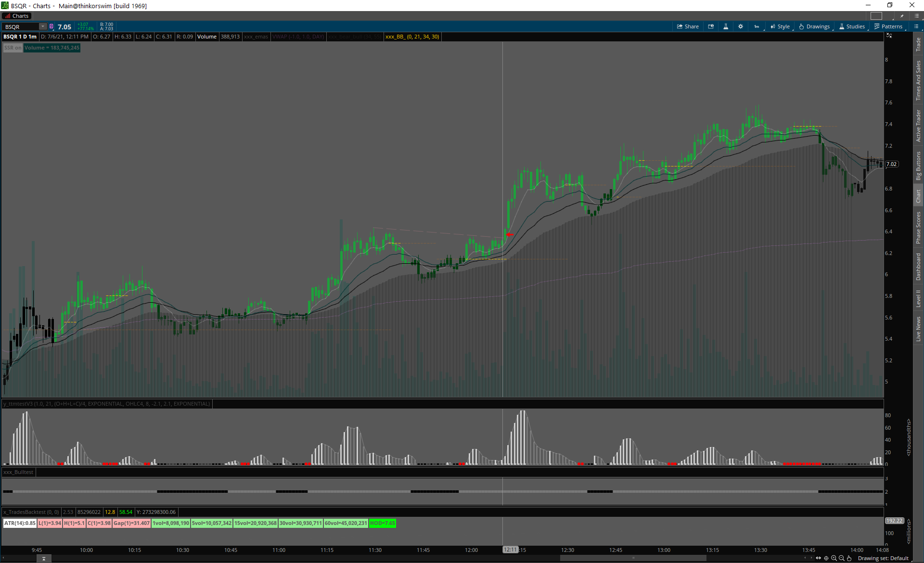Open chart settings gear icon
Viewport: 924px width, 563px height.
click(x=741, y=26)
